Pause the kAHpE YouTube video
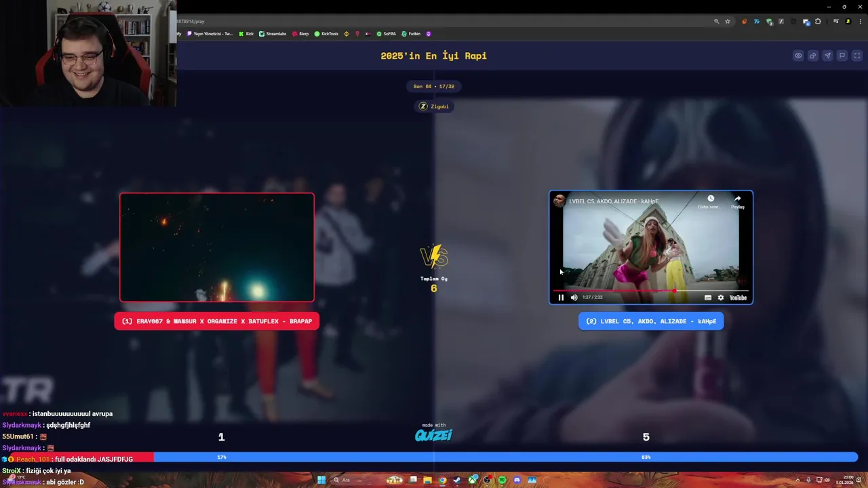The image size is (868, 488). (x=561, y=298)
